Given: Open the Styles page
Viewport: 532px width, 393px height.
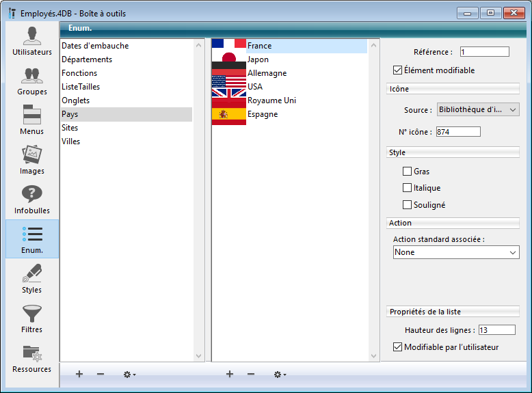Looking at the screenshot, I should tap(31, 279).
